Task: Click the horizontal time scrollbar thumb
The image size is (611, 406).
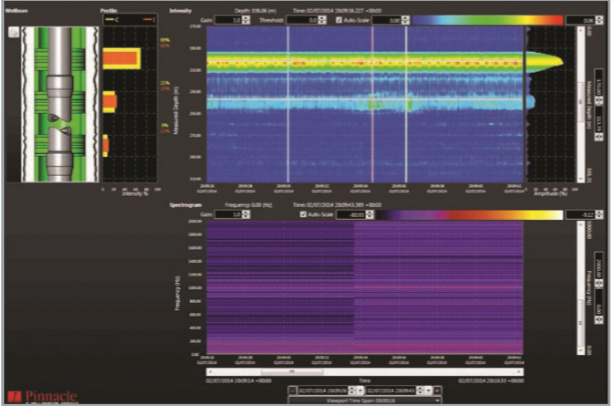Action: (x=290, y=372)
